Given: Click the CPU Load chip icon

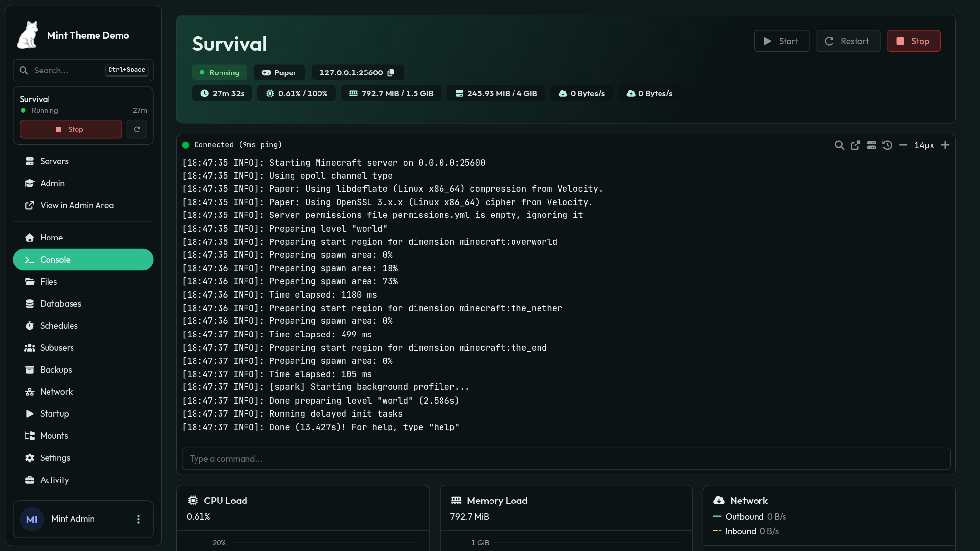Looking at the screenshot, I should pos(193,500).
